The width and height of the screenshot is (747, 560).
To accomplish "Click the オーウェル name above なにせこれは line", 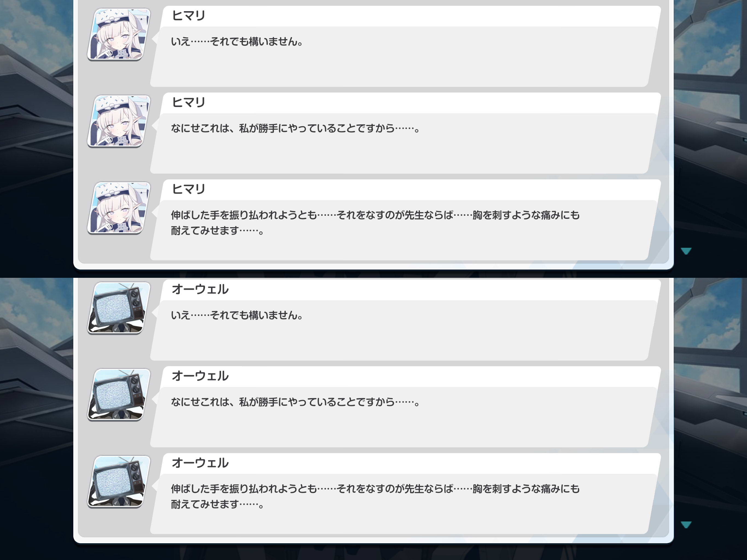I will click(200, 376).
